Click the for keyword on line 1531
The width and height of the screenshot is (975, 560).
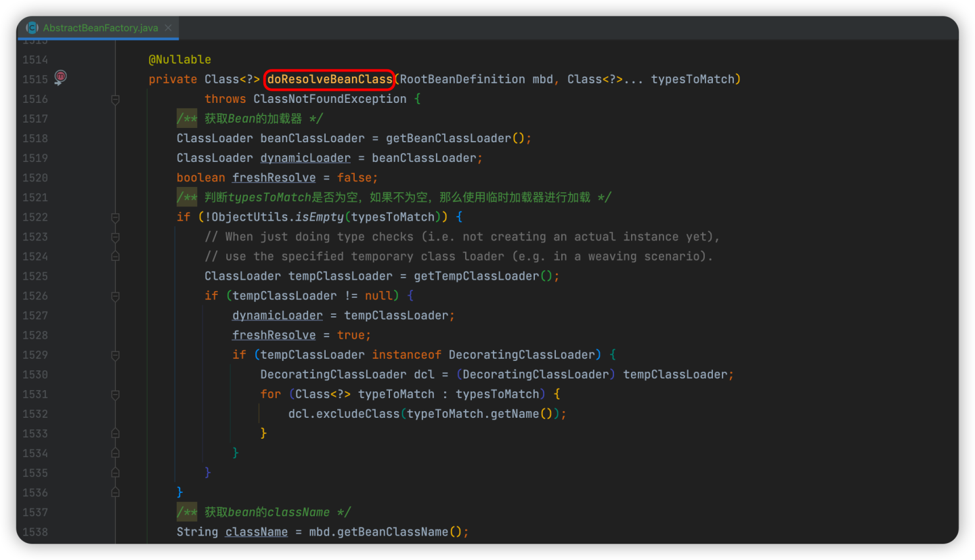[271, 394]
